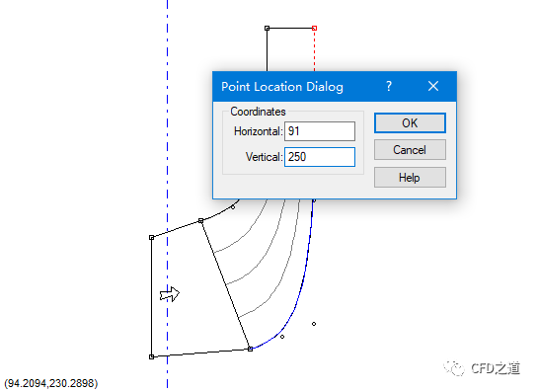The image size is (537, 392).
Task: Click the OK button in the dialog
Action: point(410,123)
